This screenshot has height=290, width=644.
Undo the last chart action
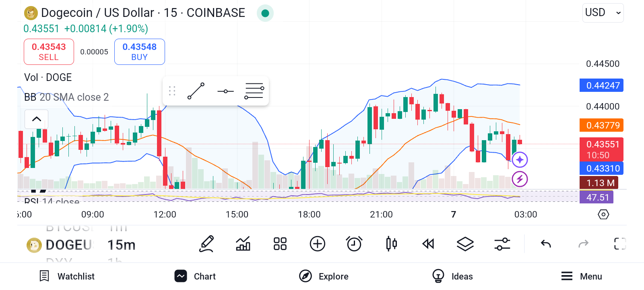(546, 244)
